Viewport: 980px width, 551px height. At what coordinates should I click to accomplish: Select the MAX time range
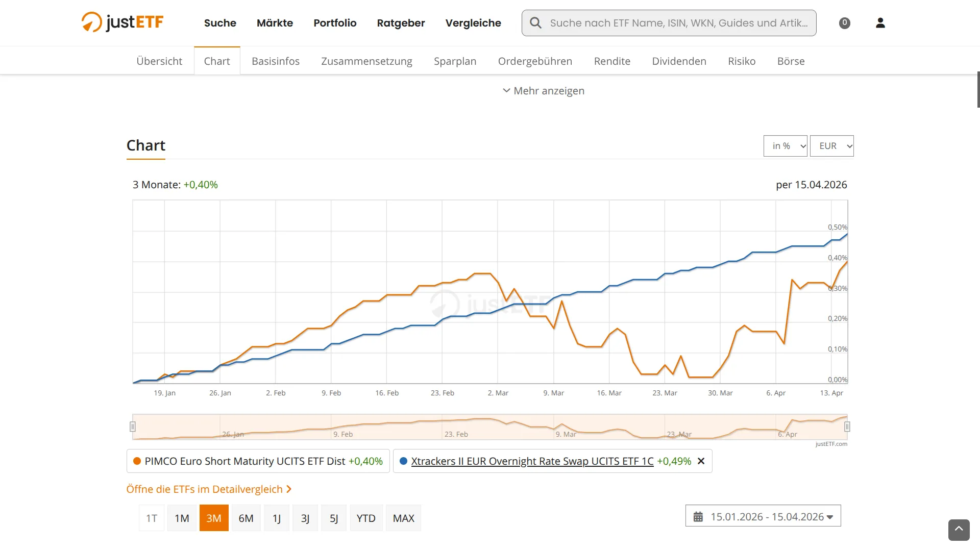pyautogui.click(x=403, y=518)
